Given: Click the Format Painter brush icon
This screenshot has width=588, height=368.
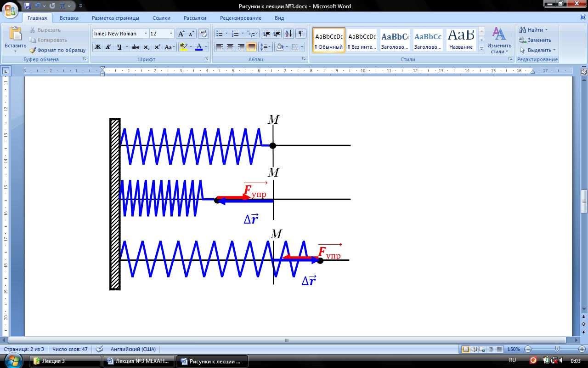Looking at the screenshot, I should 33,50.
